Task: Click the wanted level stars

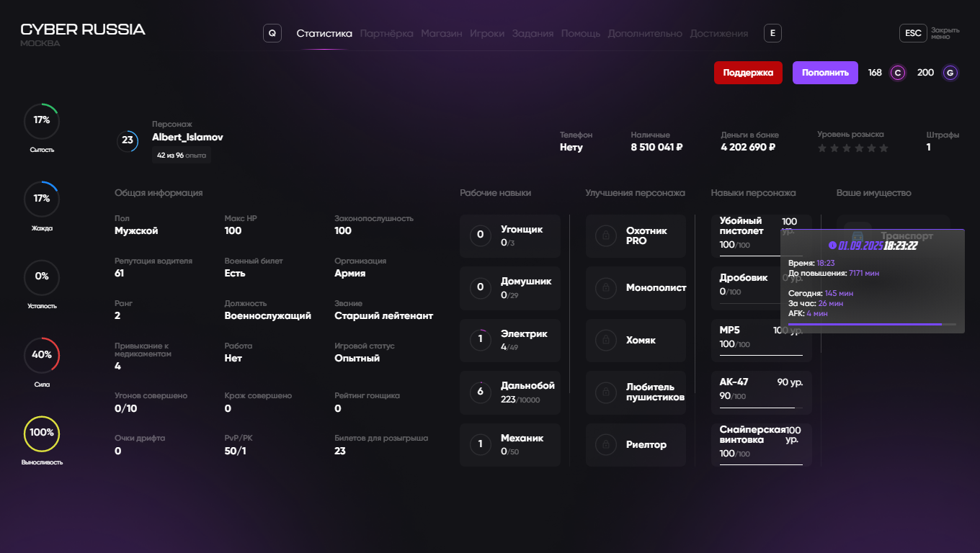Action: point(853,148)
